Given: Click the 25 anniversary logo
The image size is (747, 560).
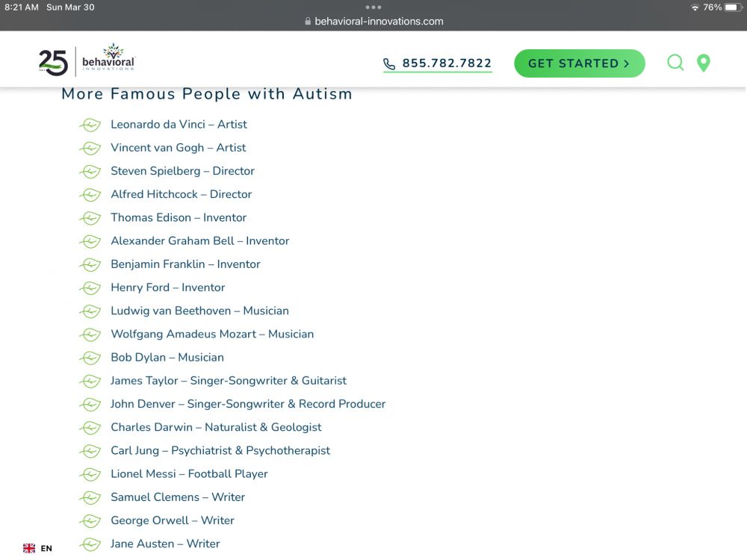Looking at the screenshot, I should click(53, 63).
